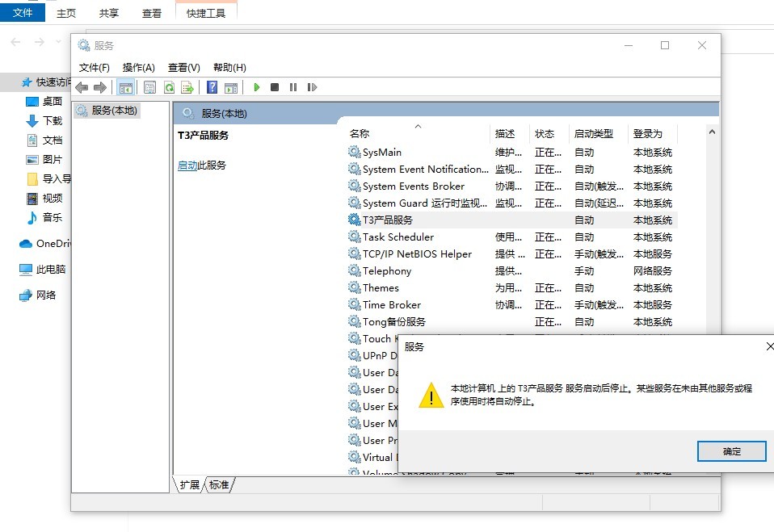
Task: Open the 快捷工具 ribbon tab
Action: (x=206, y=13)
